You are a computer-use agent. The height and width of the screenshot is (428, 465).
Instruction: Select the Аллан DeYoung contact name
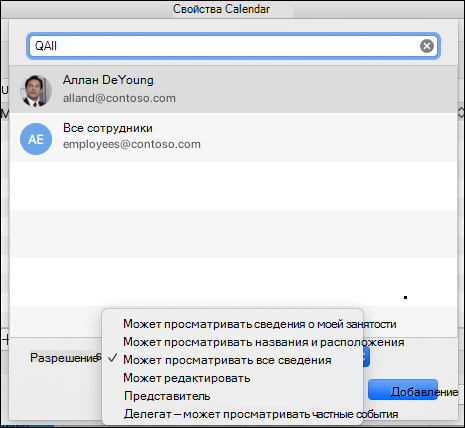click(x=108, y=80)
